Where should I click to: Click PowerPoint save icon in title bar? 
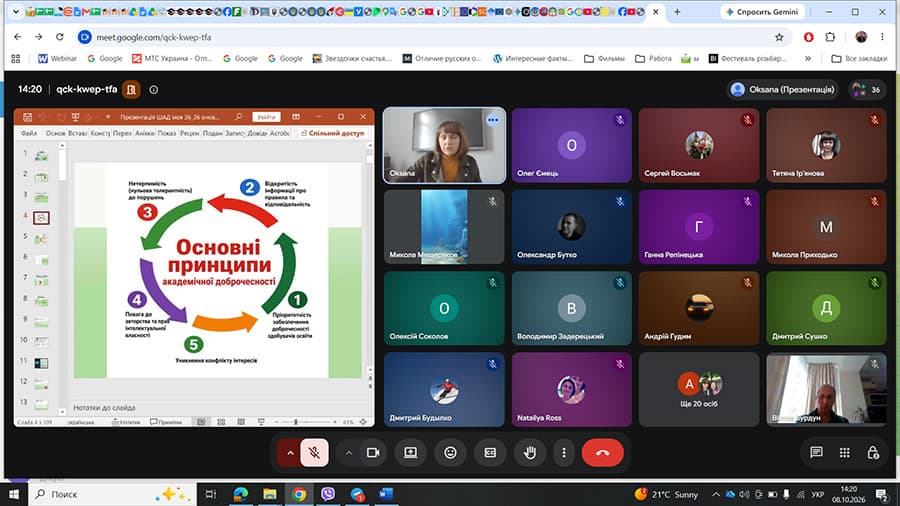click(x=27, y=117)
